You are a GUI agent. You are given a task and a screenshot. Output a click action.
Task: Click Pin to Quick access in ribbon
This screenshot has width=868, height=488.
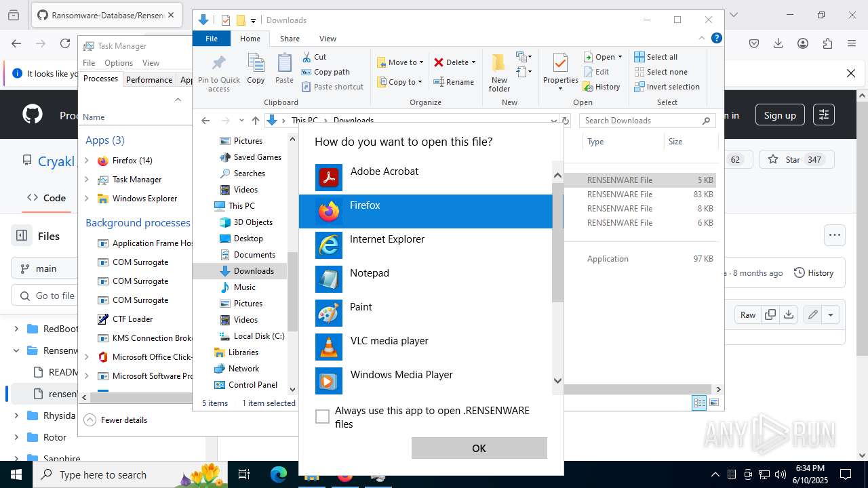[219, 73]
